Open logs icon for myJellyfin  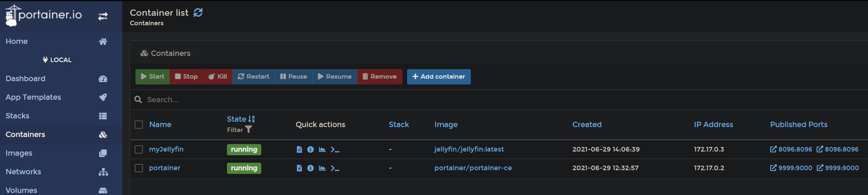(x=299, y=149)
